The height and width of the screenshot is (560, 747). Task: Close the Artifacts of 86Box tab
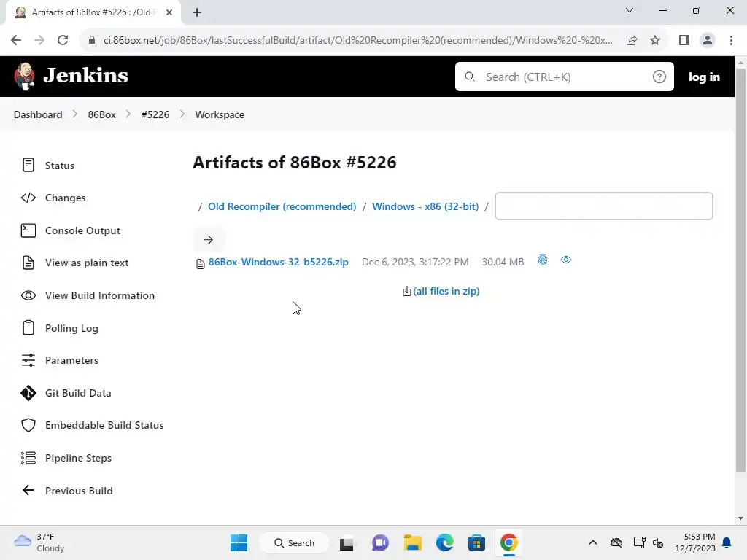[169, 12]
